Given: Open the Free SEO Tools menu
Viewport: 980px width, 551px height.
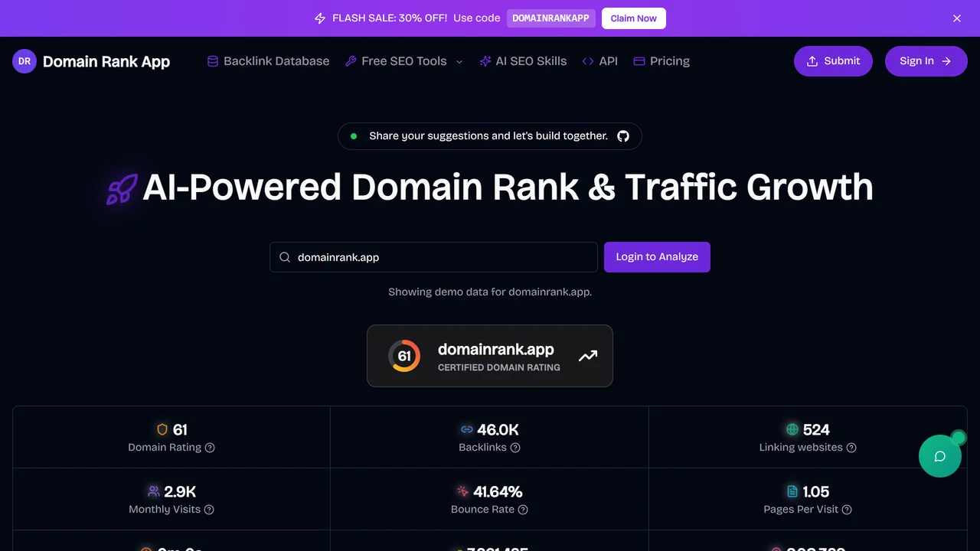Looking at the screenshot, I should pyautogui.click(x=403, y=61).
